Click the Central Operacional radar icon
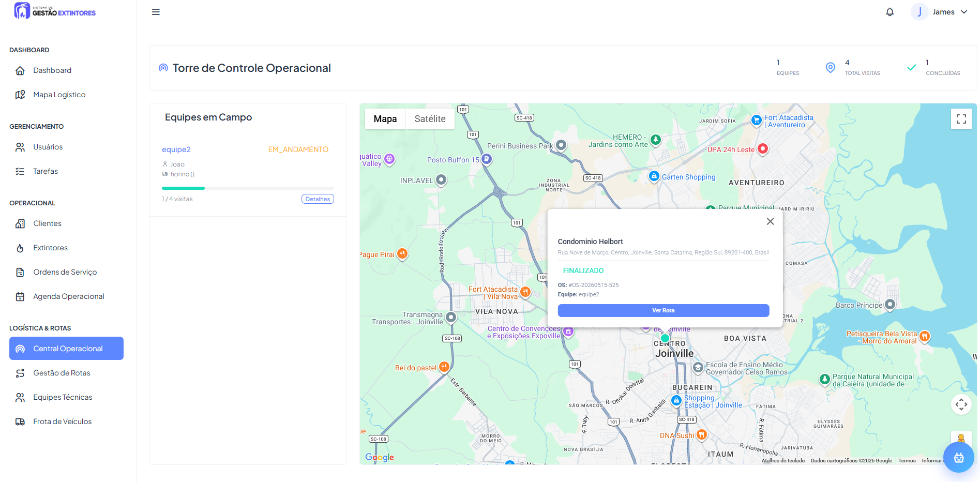980x482 pixels. [20, 349]
